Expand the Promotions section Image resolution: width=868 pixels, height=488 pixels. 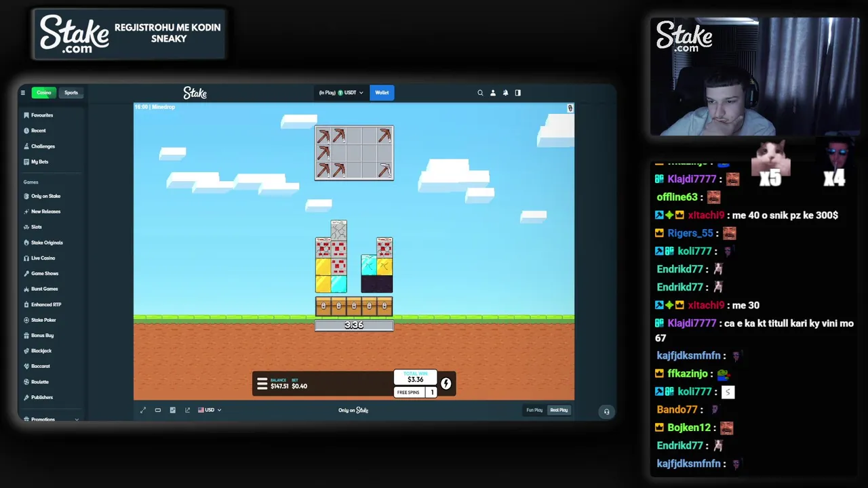[51, 420]
